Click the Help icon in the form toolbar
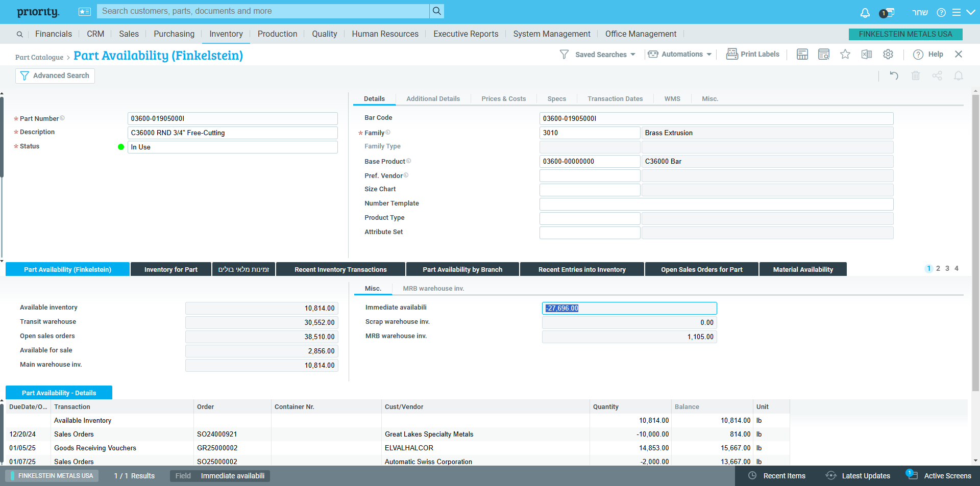This screenshot has height=486, width=980. click(918, 54)
